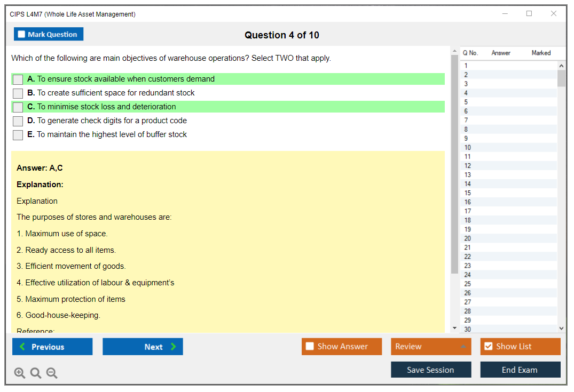
Task: Select question 10 in the list
Action: click(468, 148)
